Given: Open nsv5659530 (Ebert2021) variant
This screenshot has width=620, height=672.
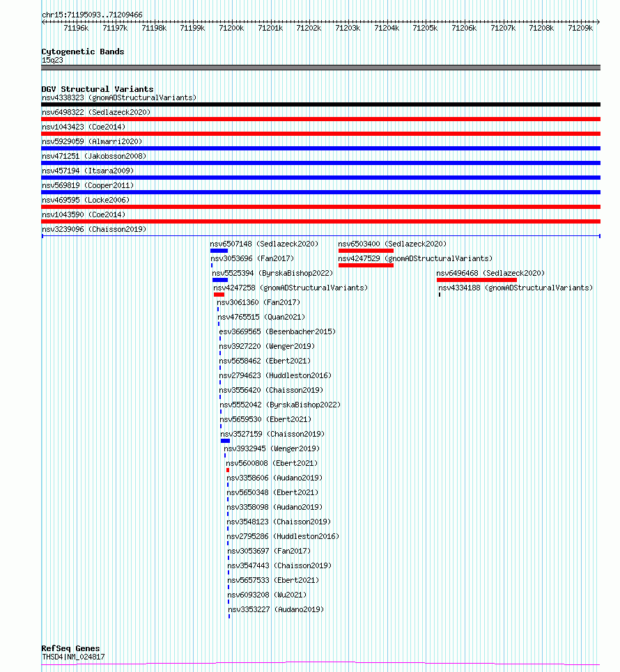Looking at the screenshot, I should (266, 419).
